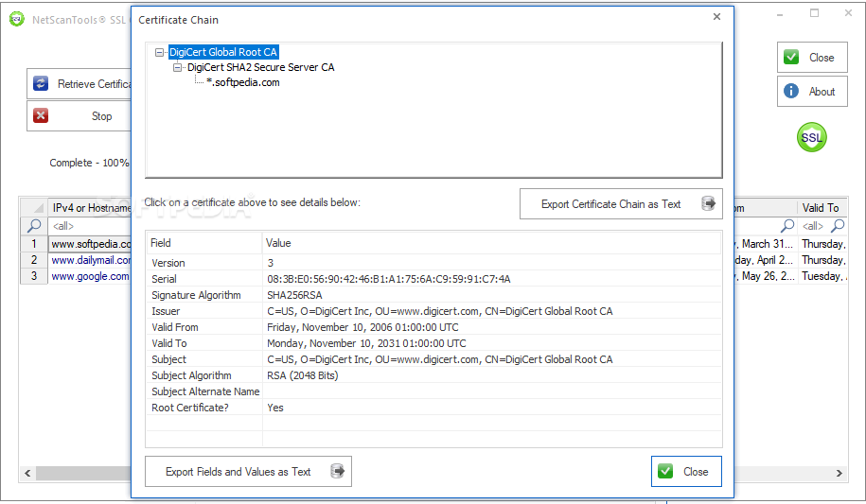Click the magnifier icon left of Valid To filter
The height and width of the screenshot is (504, 866).
click(787, 225)
